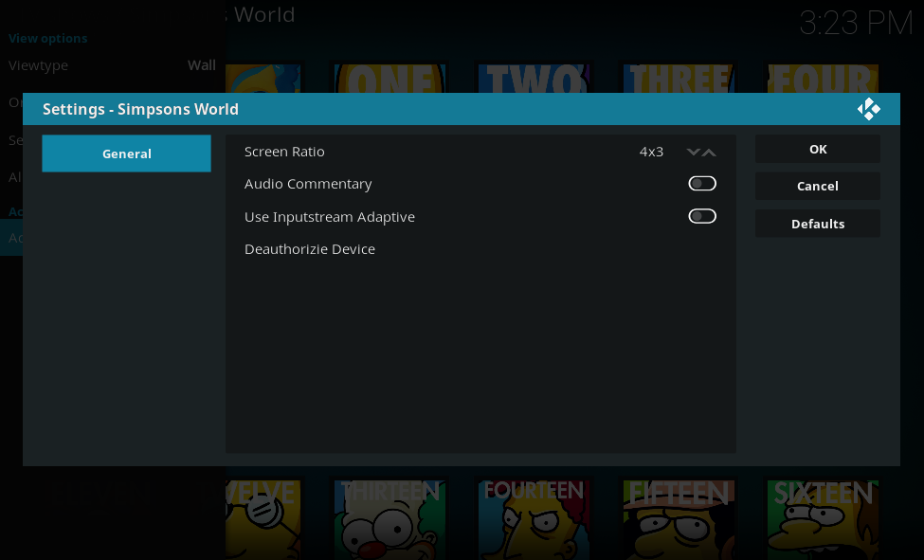Open the THIRTEEN season poster

[389, 516]
